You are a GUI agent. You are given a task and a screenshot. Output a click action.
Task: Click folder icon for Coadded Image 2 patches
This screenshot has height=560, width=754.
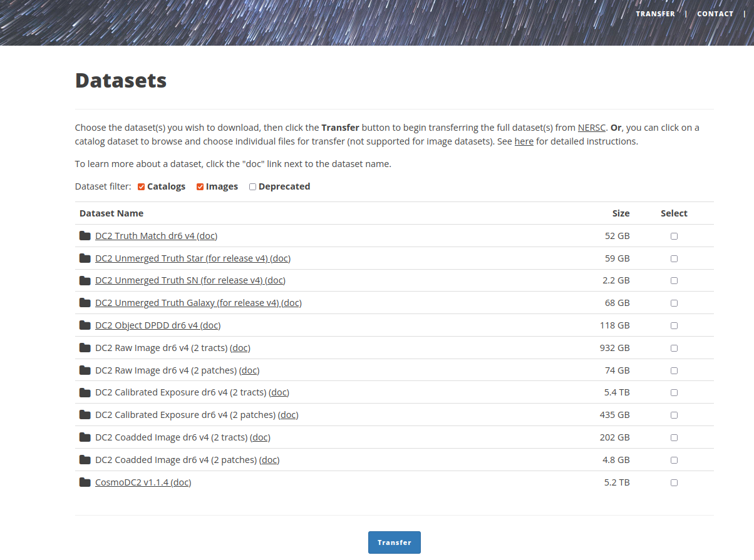click(85, 460)
